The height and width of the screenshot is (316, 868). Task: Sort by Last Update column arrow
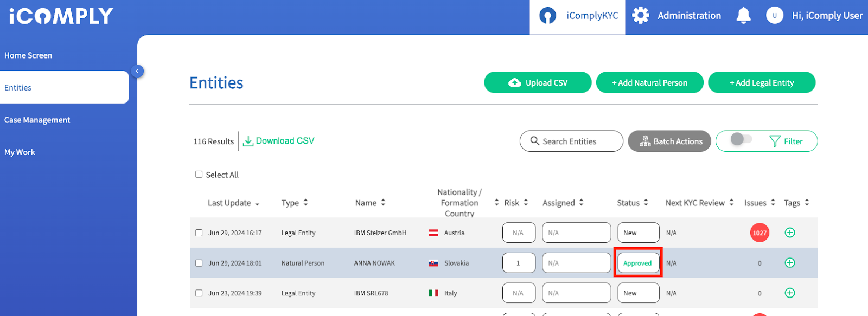tap(257, 204)
